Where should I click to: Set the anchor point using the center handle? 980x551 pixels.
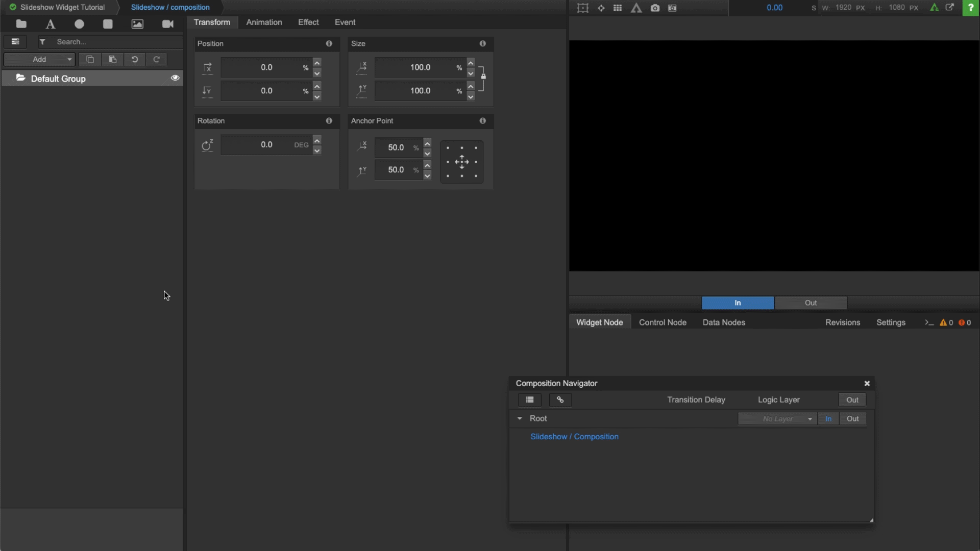coord(462,162)
